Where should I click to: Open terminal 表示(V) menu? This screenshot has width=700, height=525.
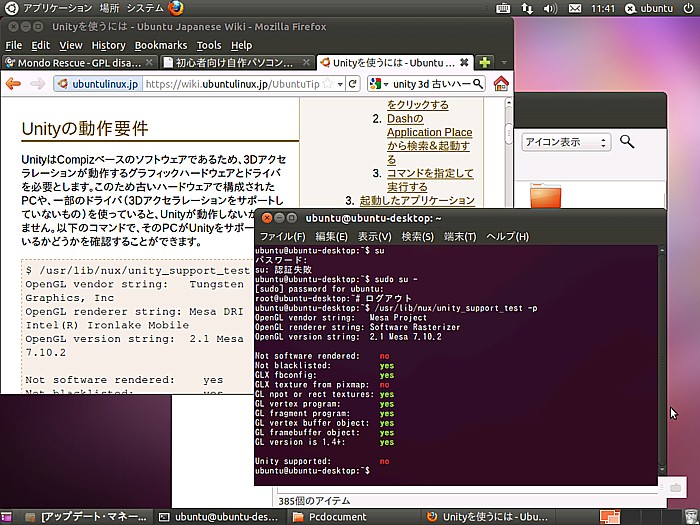[x=375, y=236]
